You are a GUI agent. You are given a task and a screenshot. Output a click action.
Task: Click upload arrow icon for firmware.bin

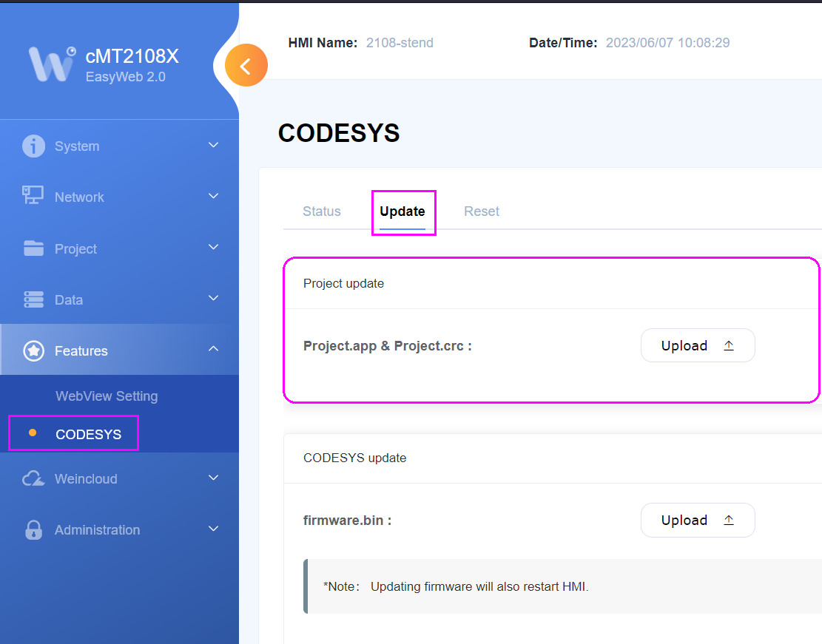tap(729, 520)
